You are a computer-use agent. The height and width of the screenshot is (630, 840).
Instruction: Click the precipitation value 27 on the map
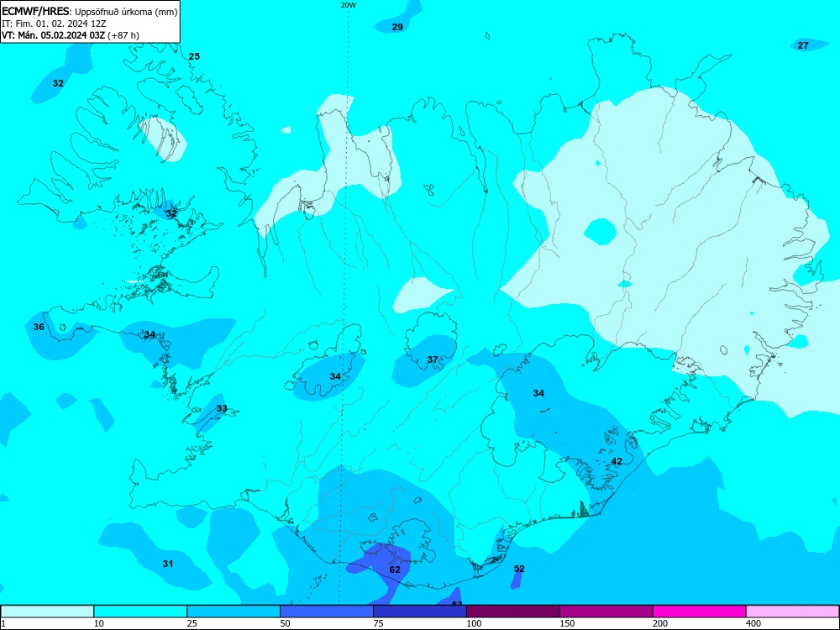pyautogui.click(x=803, y=45)
